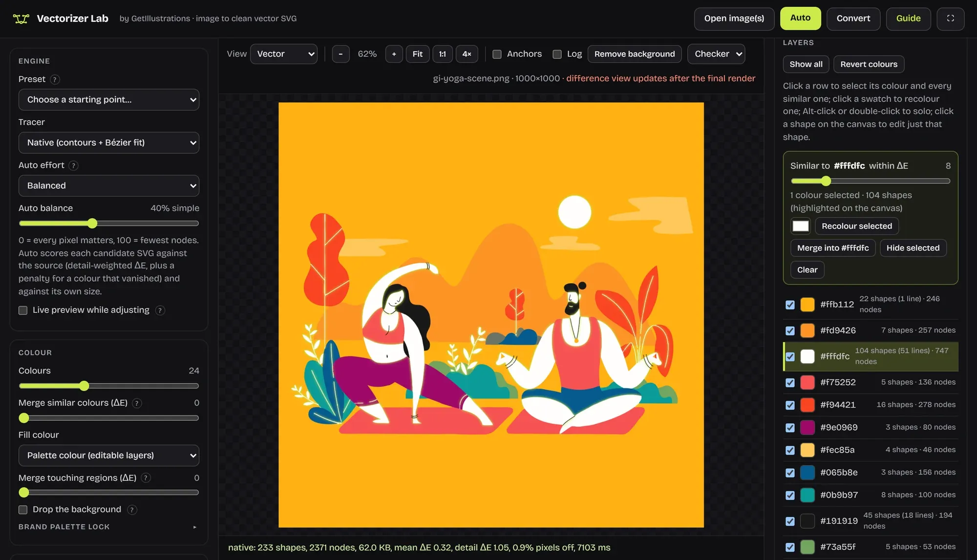Show help for Merge touching regions
Image resolution: width=977 pixels, height=560 pixels.
click(146, 478)
